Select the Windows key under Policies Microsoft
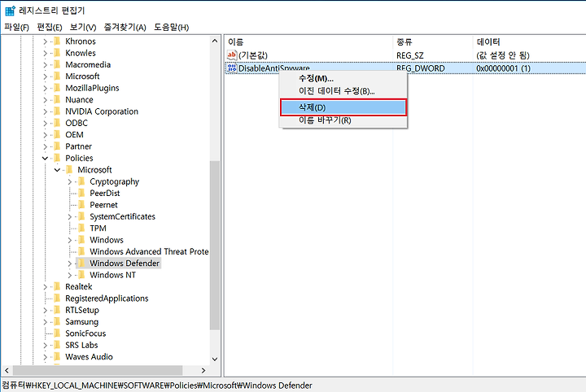 [x=107, y=240]
